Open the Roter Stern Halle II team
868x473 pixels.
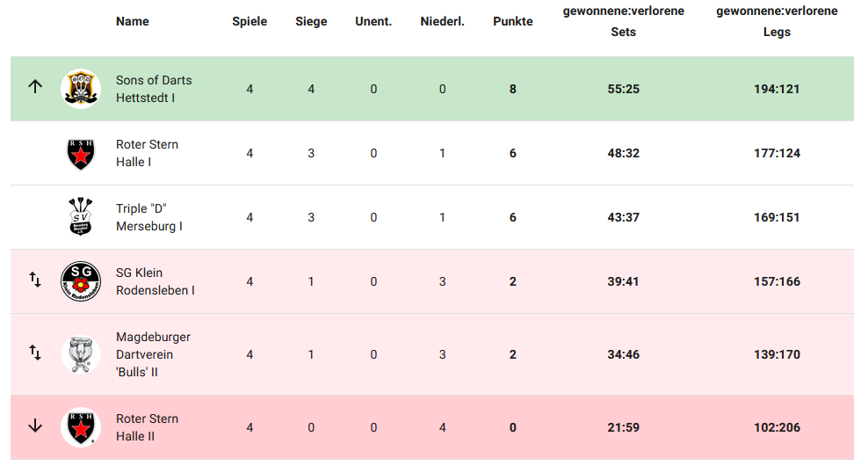coord(148,427)
